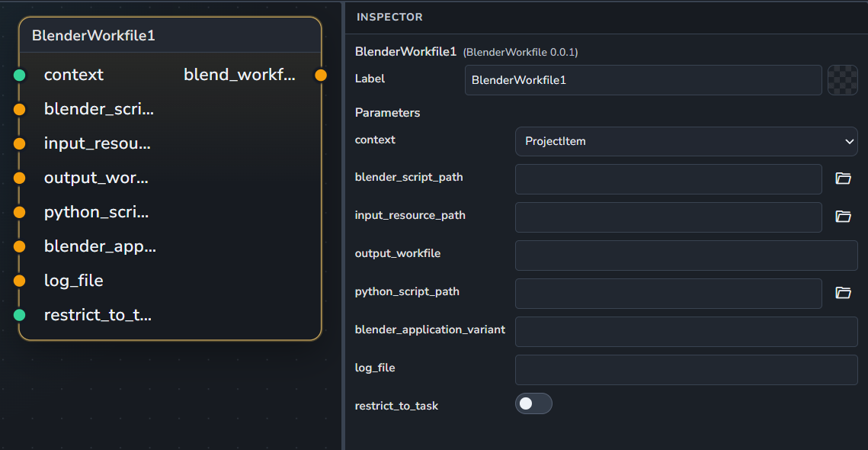Click the output_workfile input field
Screen dimensions: 868x450
click(687, 256)
